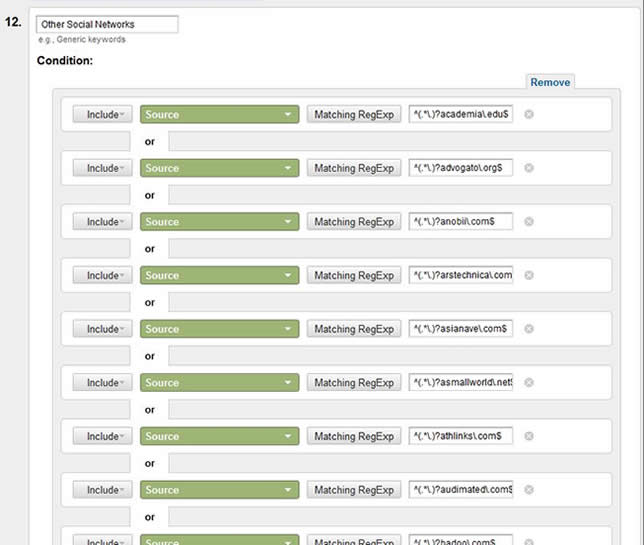
Task: Delete the advogato.org condition row
Action: (529, 168)
